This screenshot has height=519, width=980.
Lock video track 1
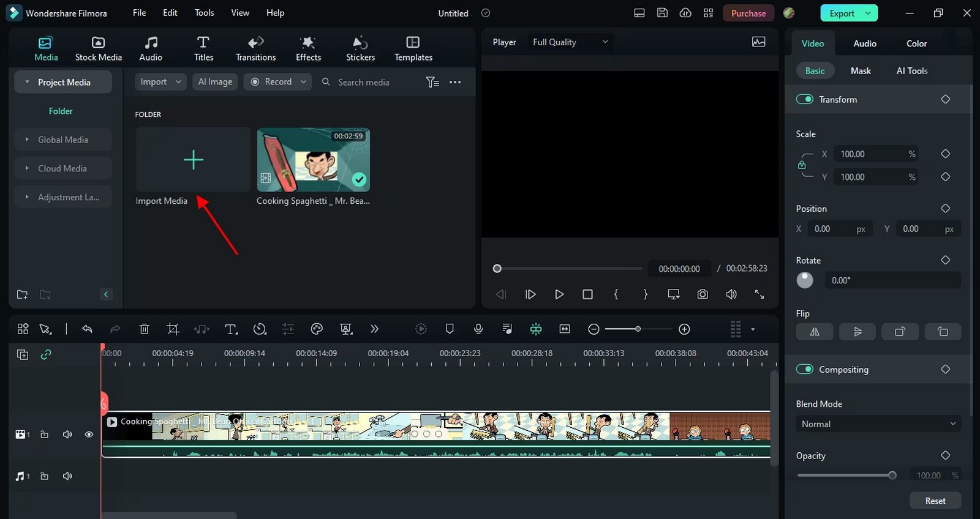click(x=44, y=435)
